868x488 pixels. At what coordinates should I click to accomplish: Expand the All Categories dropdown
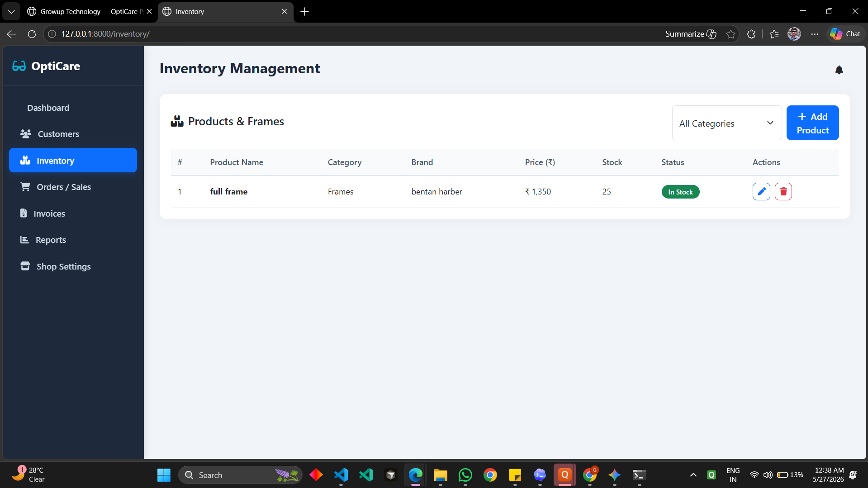(727, 123)
